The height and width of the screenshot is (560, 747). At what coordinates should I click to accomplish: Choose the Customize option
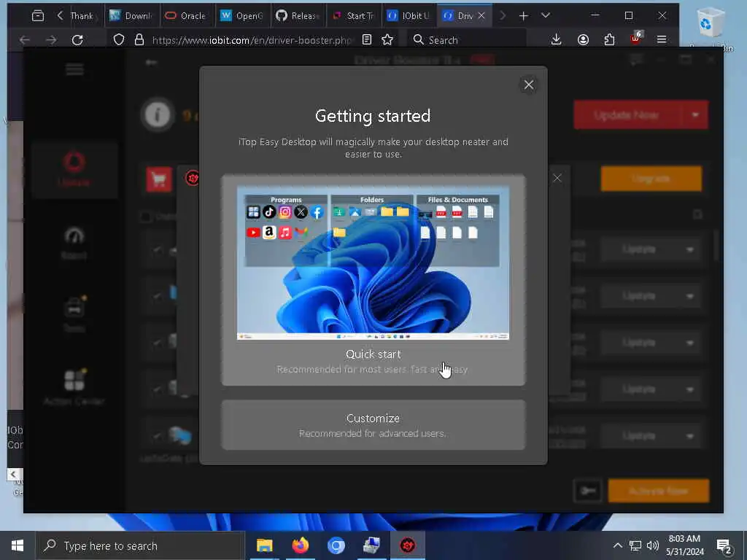tap(373, 425)
